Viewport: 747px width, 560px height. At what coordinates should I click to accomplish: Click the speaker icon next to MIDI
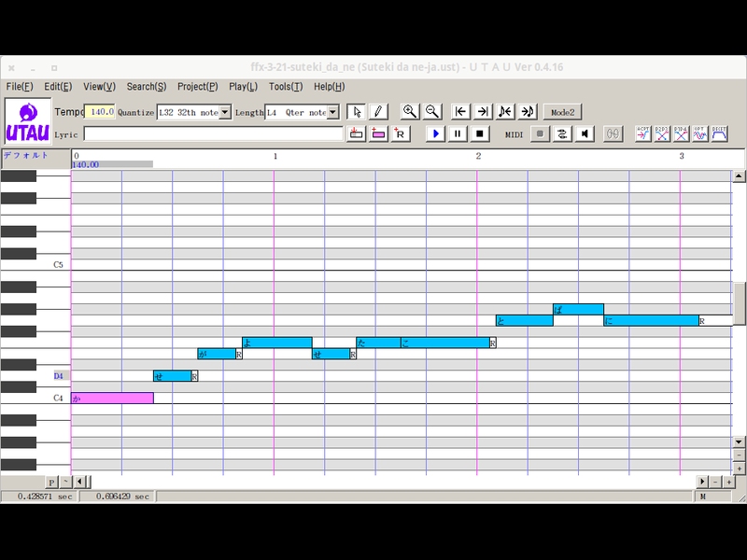585,134
